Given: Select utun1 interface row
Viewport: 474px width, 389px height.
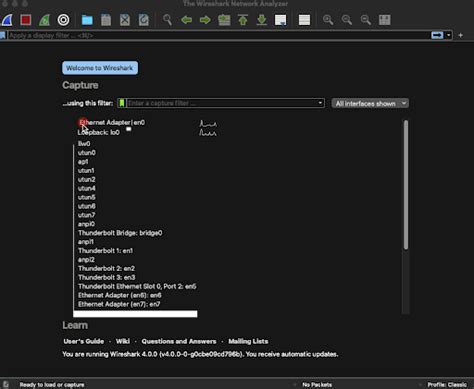Looking at the screenshot, I should click(86, 171).
